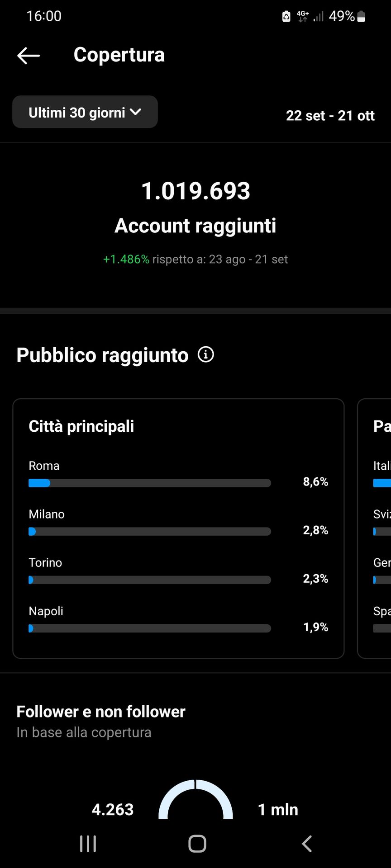The width and height of the screenshot is (391, 868).
Task: Tap the Follower e non follower heading
Action: tap(101, 712)
